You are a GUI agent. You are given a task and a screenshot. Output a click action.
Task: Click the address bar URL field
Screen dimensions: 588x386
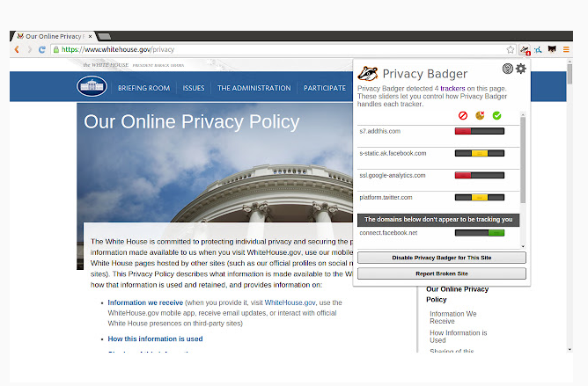[283, 49]
